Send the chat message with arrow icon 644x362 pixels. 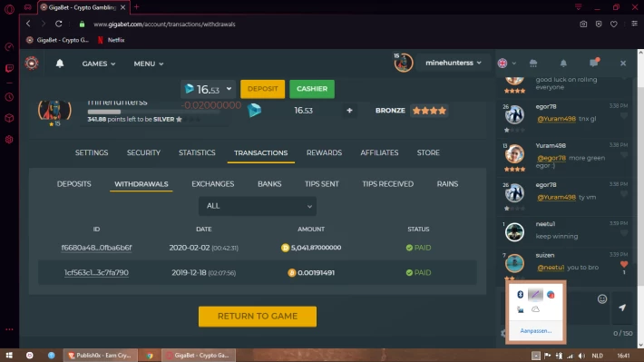[x=622, y=308]
